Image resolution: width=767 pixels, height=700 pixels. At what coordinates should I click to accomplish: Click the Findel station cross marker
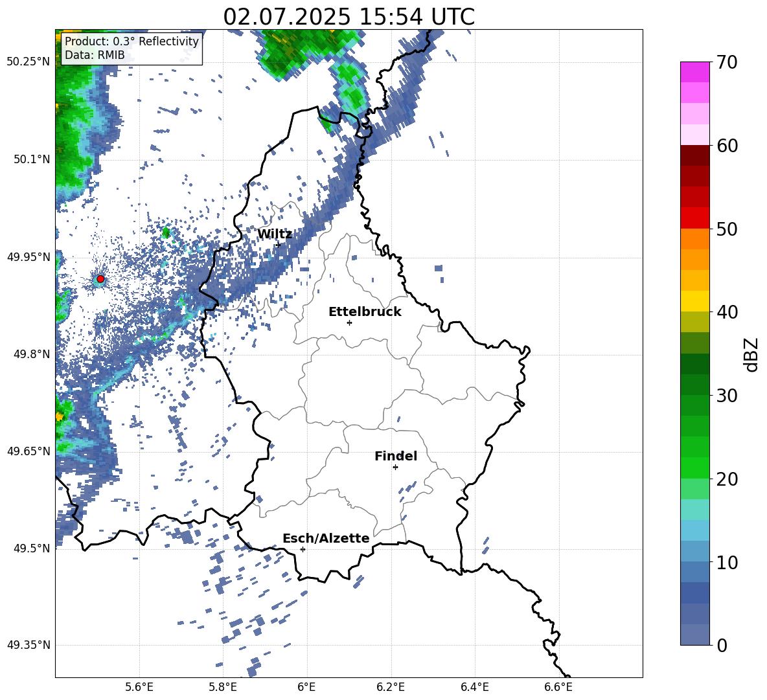coord(395,468)
